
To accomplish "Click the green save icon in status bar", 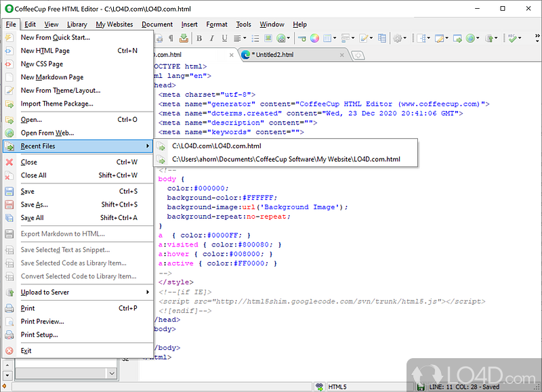I will pyautogui.click(x=421, y=387).
